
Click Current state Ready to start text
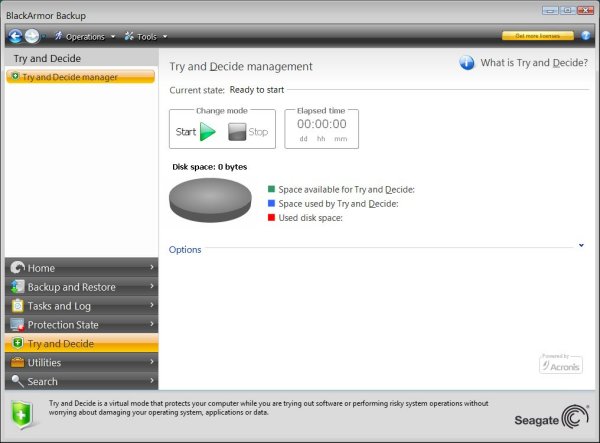pos(257,90)
